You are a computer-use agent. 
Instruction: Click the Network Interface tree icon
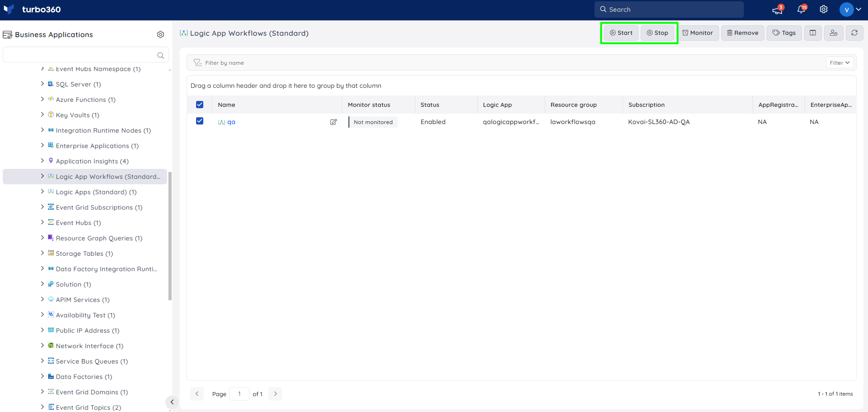pos(51,345)
